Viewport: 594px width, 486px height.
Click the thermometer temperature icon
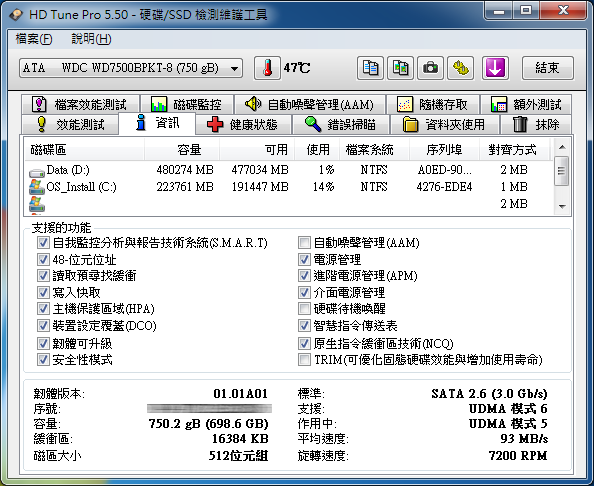click(267, 68)
